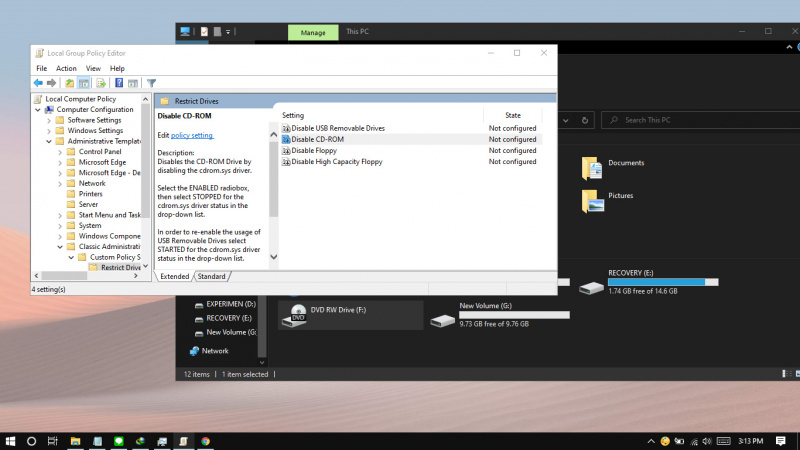Select Printers in the policy tree
Screen dimensions: 800x450
click(90, 194)
